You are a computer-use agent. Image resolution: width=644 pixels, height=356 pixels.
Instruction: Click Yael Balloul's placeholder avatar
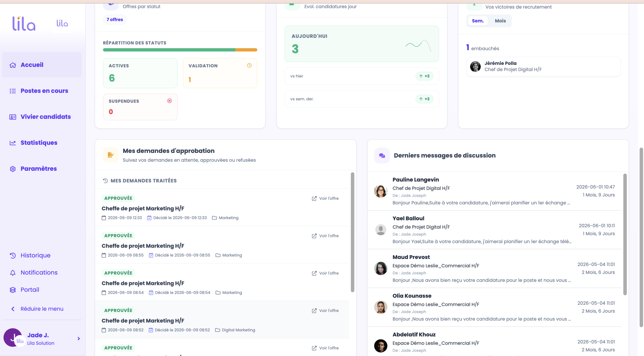pos(381,230)
